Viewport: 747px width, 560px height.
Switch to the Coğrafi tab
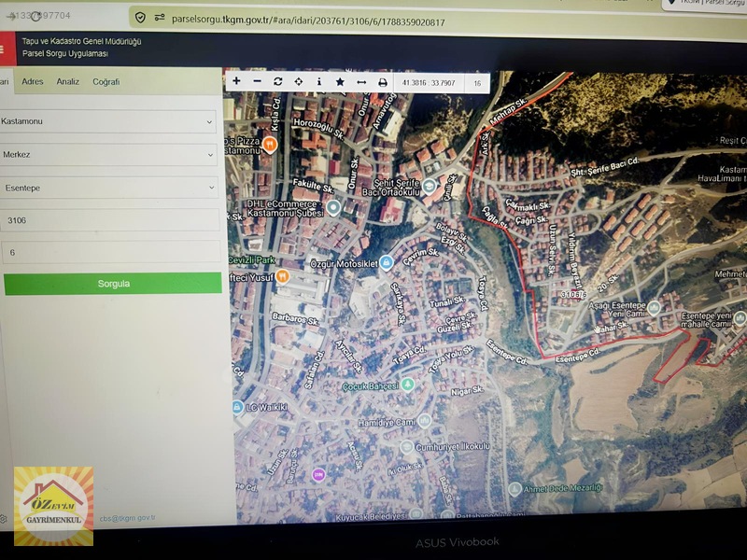[106, 82]
